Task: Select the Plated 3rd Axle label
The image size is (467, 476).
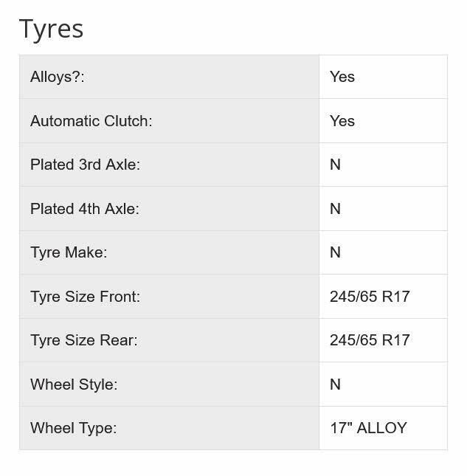Action: 85,165
